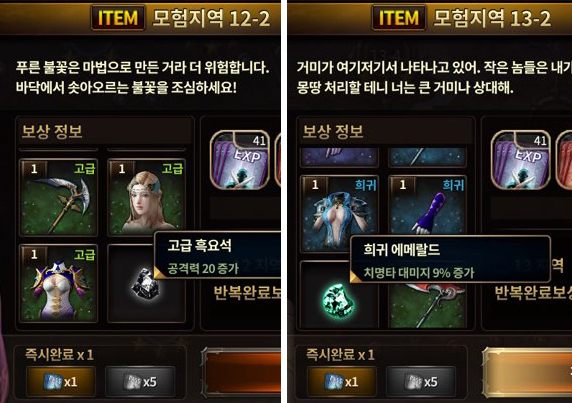Tap the 희귀 에메랄드 tooltip box
This screenshot has width=572, height=403.
[x=450, y=259]
